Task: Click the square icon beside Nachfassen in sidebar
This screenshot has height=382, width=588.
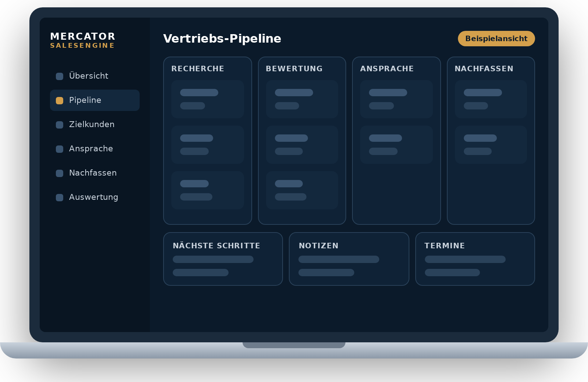Action: [x=60, y=173]
